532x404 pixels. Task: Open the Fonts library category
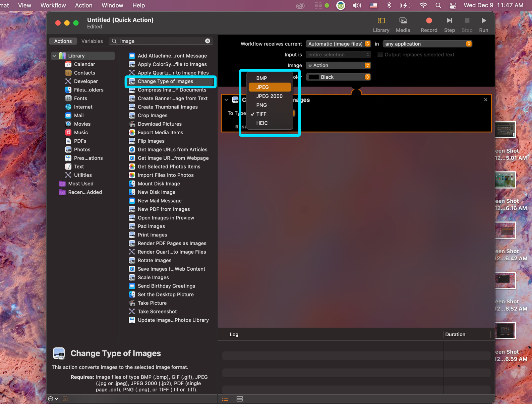(80, 98)
